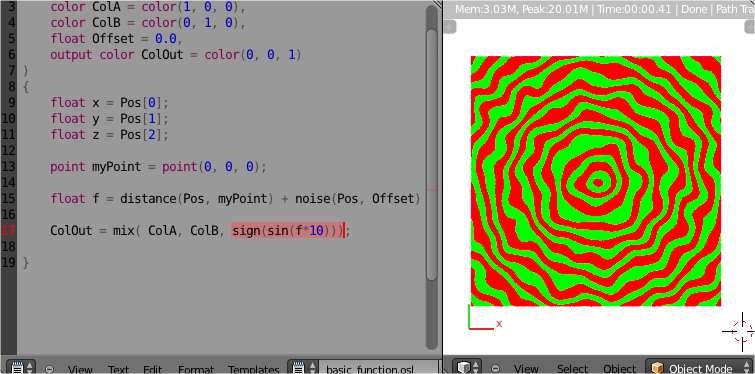
Task: Open the Templates menu
Action: click(x=253, y=369)
